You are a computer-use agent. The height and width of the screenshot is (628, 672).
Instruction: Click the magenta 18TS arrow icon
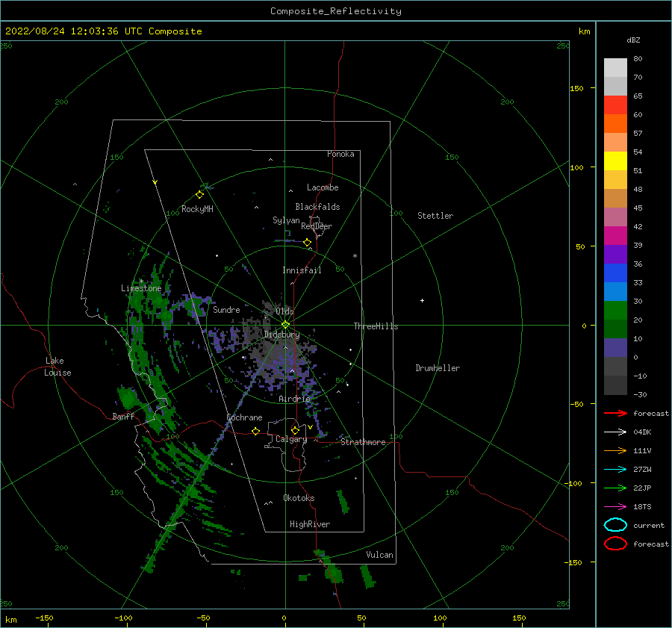point(615,507)
